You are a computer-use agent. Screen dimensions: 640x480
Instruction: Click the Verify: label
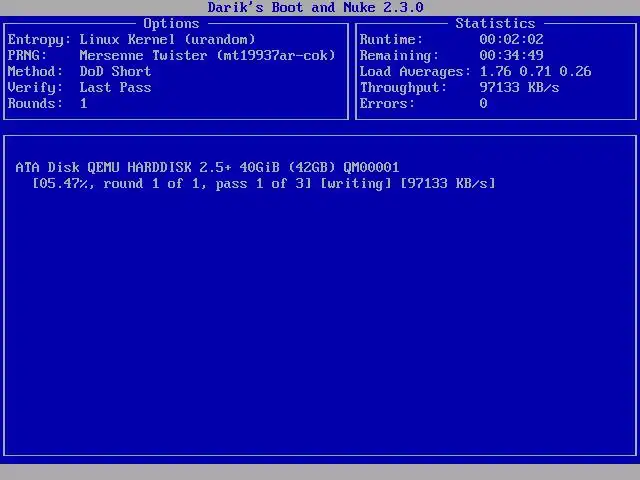[35, 87]
